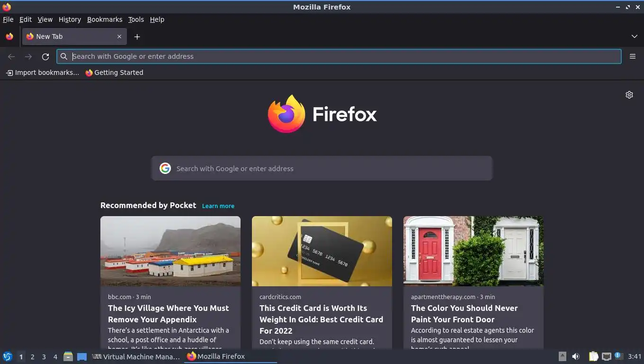
Task: Open the History menu
Action: 70,19
